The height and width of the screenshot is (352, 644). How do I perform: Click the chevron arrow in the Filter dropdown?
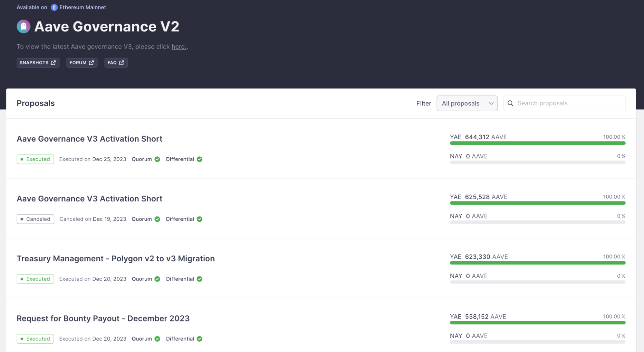(491, 103)
